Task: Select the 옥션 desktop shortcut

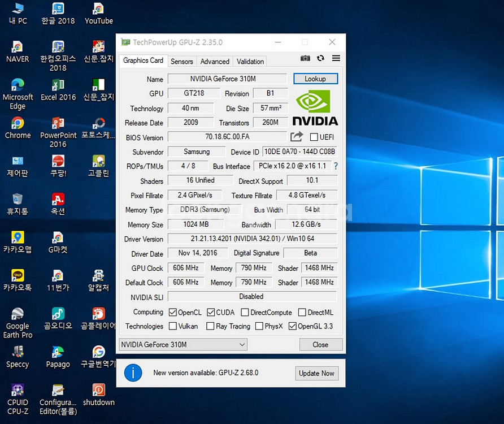Action: pyautogui.click(x=58, y=205)
